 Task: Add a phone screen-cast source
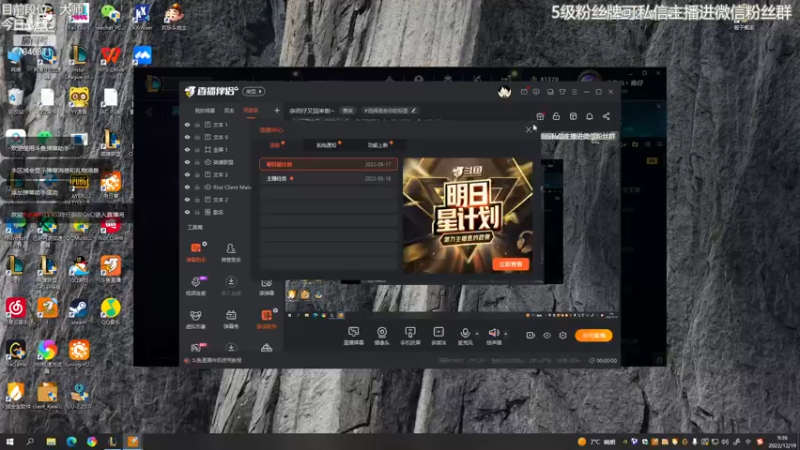point(410,336)
